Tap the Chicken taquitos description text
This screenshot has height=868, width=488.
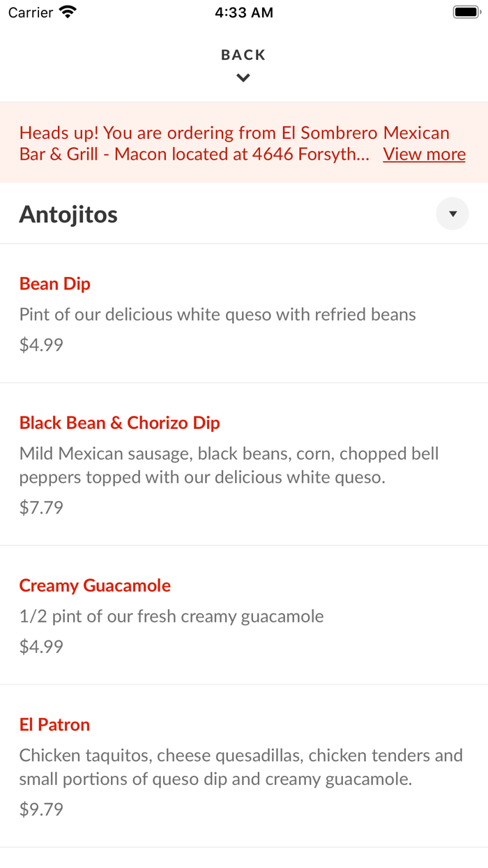click(241, 767)
